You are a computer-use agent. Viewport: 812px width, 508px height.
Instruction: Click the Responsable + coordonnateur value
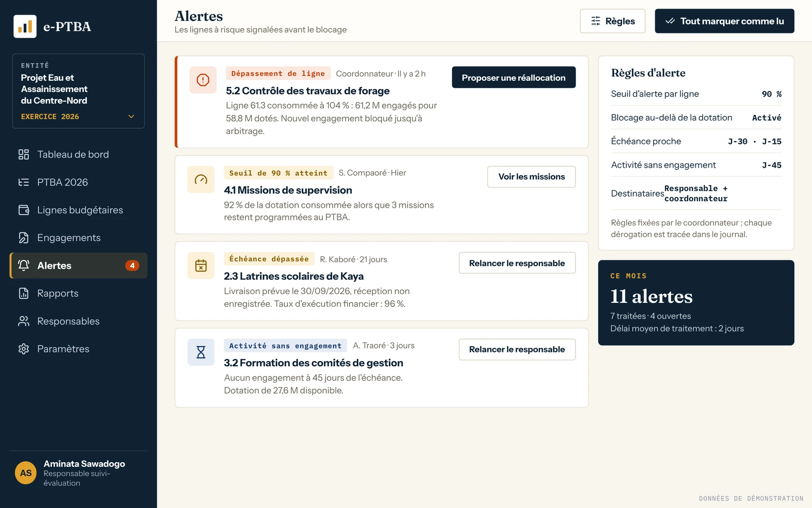pyautogui.click(x=696, y=194)
